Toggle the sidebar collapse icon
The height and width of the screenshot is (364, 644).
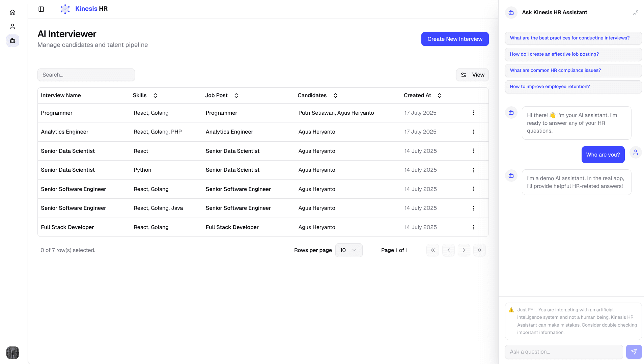(41, 9)
